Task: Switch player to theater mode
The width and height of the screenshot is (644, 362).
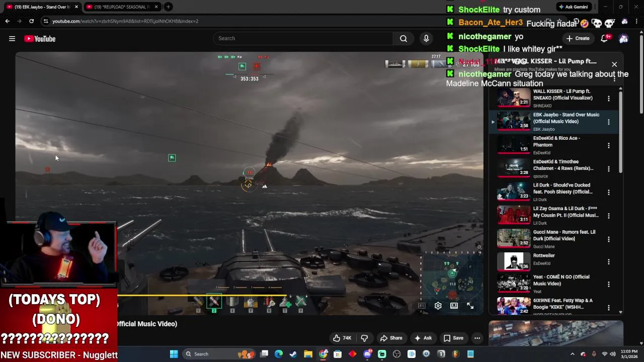Action: (454, 306)
